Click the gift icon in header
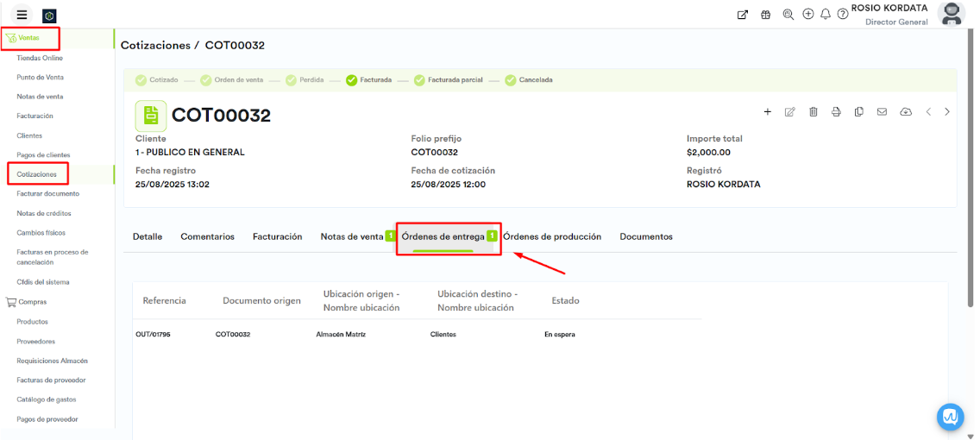 [765, 15]
